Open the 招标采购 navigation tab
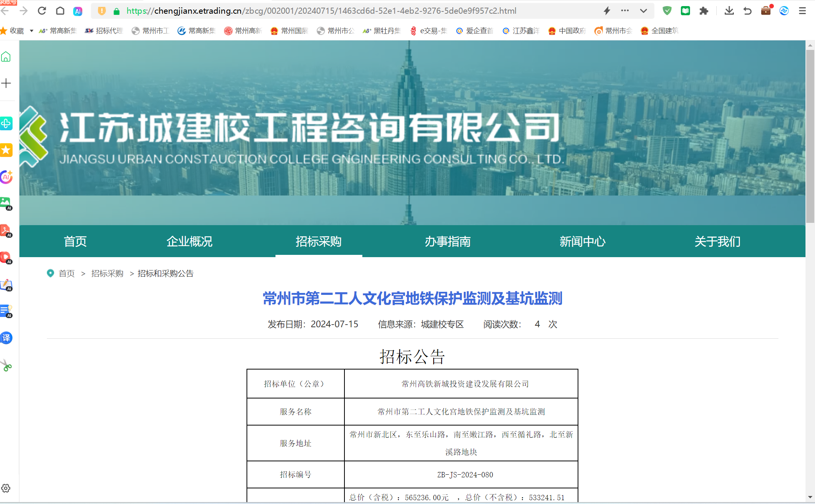 [x=319, y=242]
